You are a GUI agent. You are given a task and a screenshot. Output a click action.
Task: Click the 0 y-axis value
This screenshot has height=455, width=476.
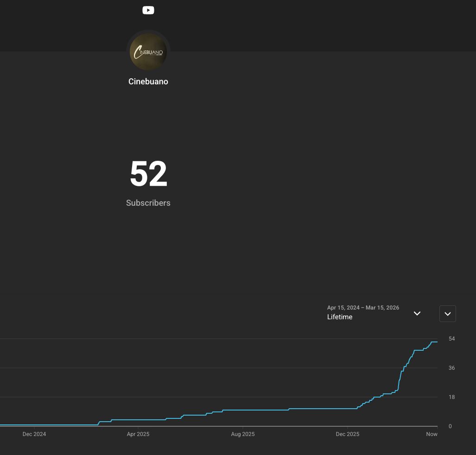[x=450, y=426]
